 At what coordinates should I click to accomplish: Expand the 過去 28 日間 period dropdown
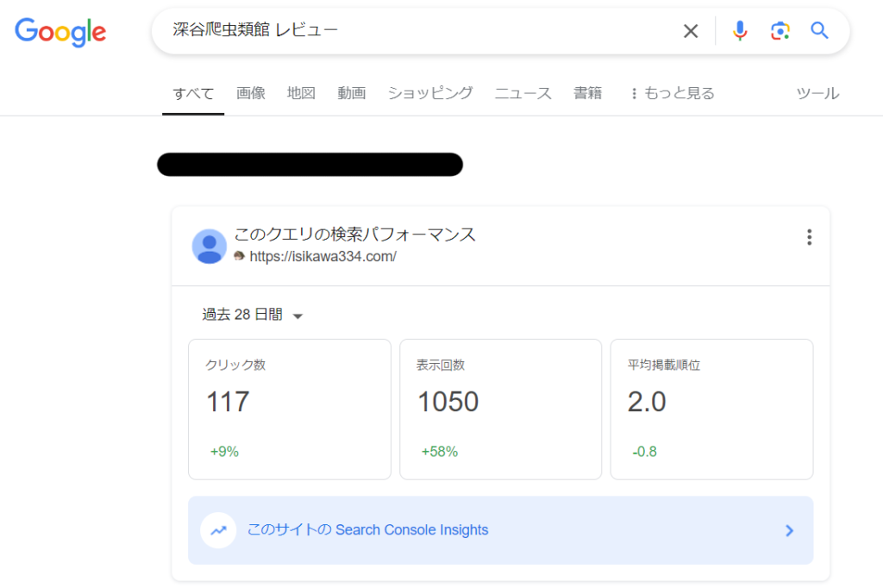point(253,315)
